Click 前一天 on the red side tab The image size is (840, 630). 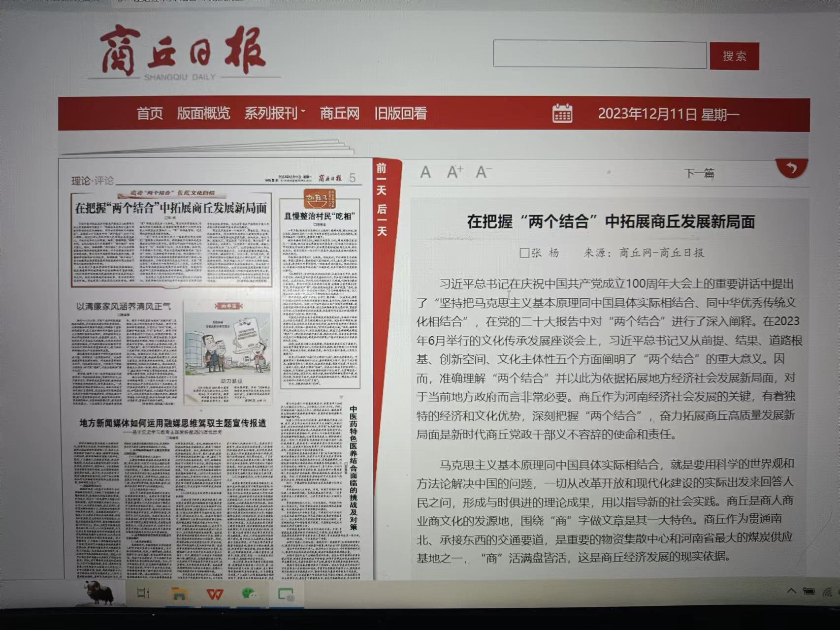[382, 179]
